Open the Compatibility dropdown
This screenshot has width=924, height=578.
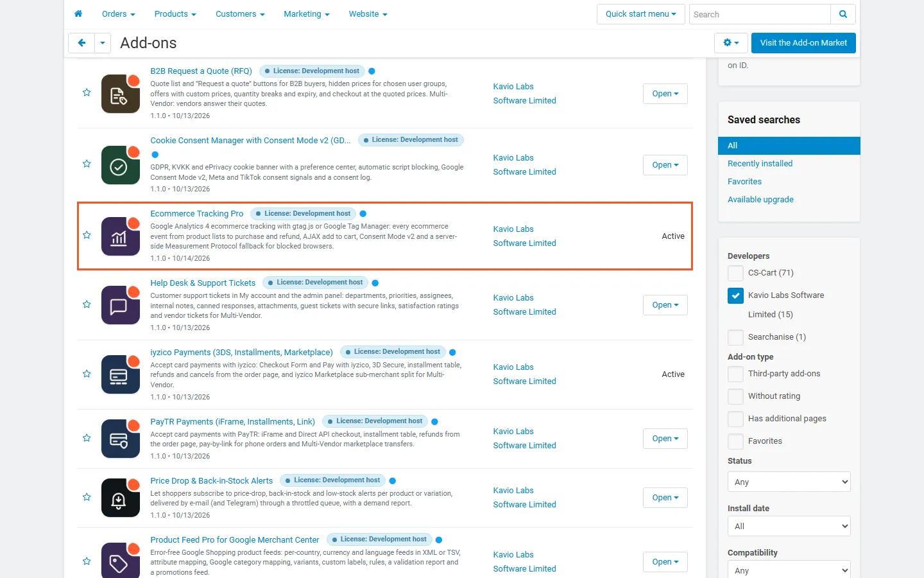[x=789, y=570]
